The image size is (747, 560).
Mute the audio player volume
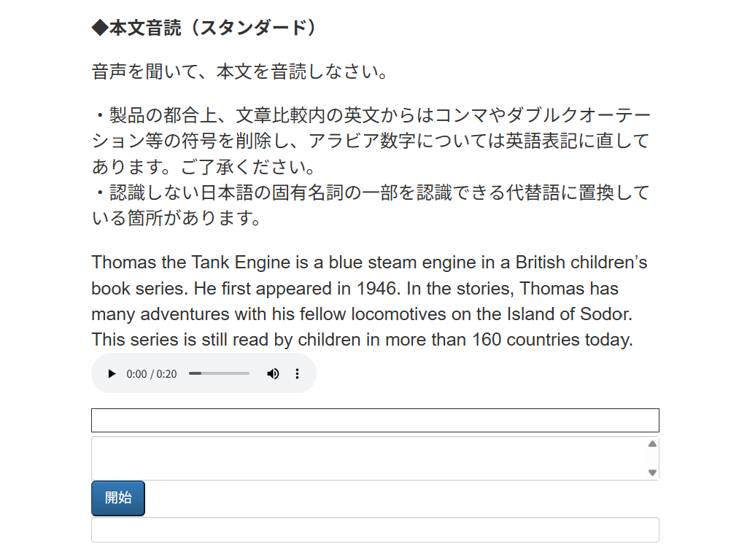(273, 374)
